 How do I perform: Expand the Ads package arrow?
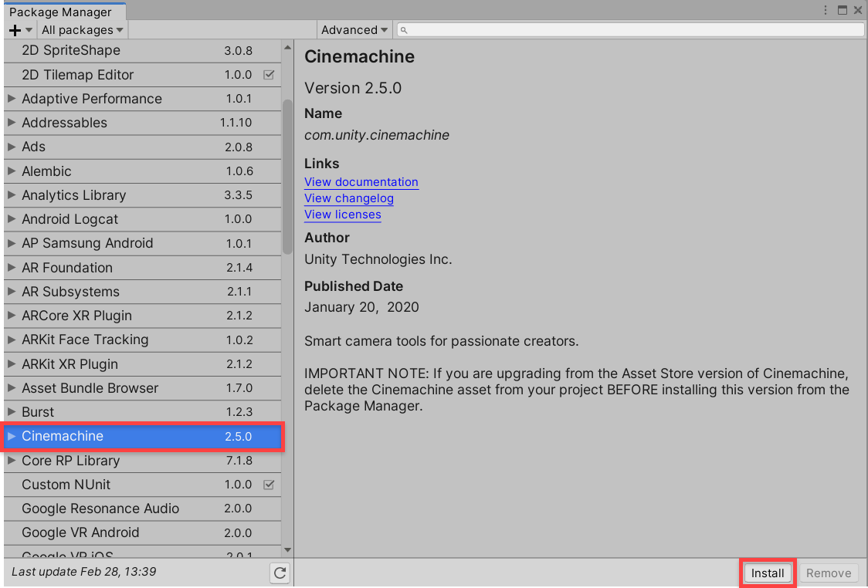click(x=12, y=147)
